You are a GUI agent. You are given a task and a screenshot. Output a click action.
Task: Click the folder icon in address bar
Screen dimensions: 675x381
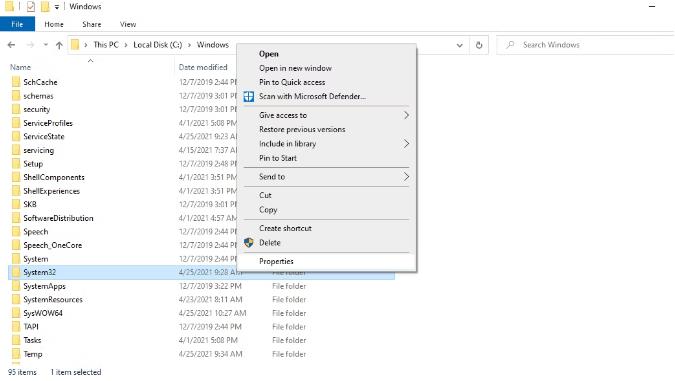[75, 45]
